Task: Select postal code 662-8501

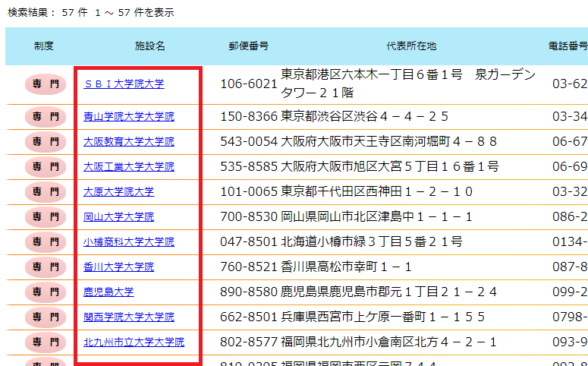Action: (249, 317)
